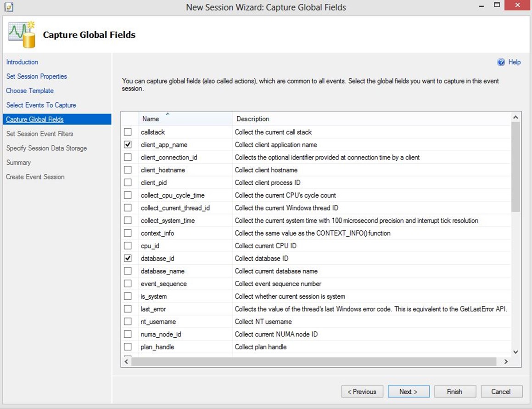The height and width of the screenshot is (409, 532).
Task: Select 'Collect current NUMA node ID' text
Action: (x=276, y=334)
